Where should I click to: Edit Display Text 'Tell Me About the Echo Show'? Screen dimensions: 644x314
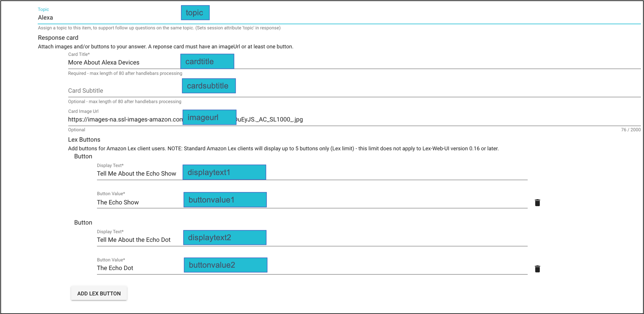[x=312, y=174]
